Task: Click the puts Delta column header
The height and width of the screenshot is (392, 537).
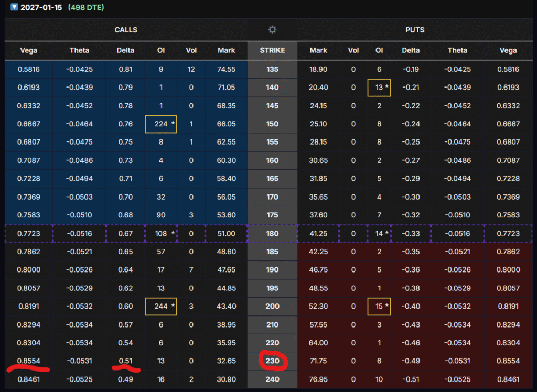Action: [x=411, y=50]
